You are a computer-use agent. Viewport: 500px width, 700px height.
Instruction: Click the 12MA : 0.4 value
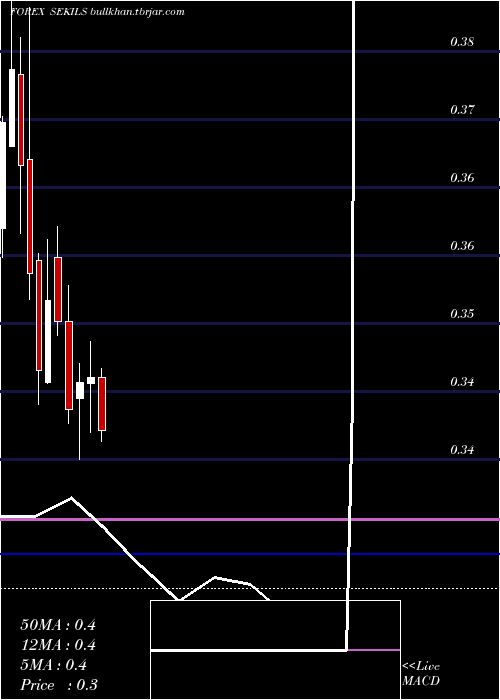(58, 645)
